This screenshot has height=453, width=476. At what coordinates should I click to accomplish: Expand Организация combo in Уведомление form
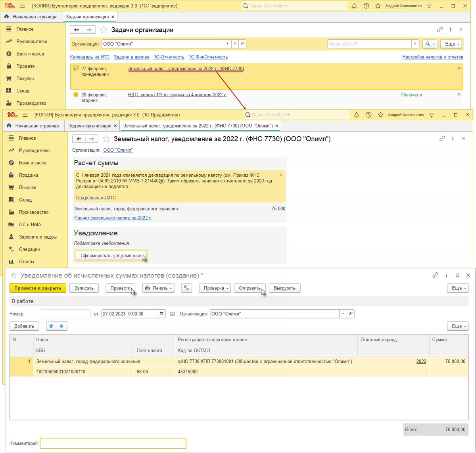[343, 314]
